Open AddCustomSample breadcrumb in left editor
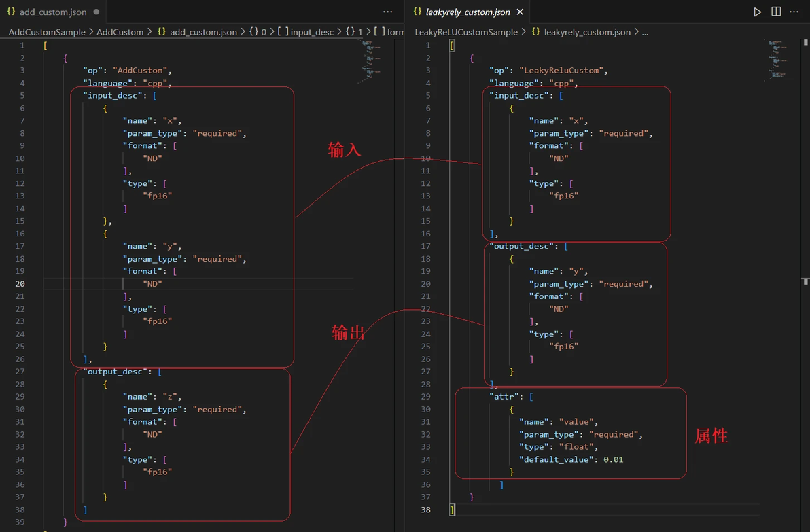This screenshot has width=810, height=532. (47, 32)
